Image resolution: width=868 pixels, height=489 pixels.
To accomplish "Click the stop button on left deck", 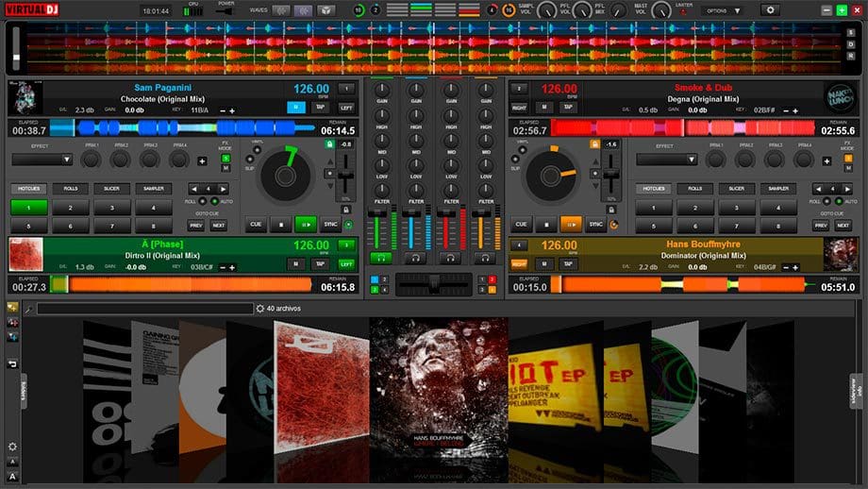I will click(x=281, y=225).
